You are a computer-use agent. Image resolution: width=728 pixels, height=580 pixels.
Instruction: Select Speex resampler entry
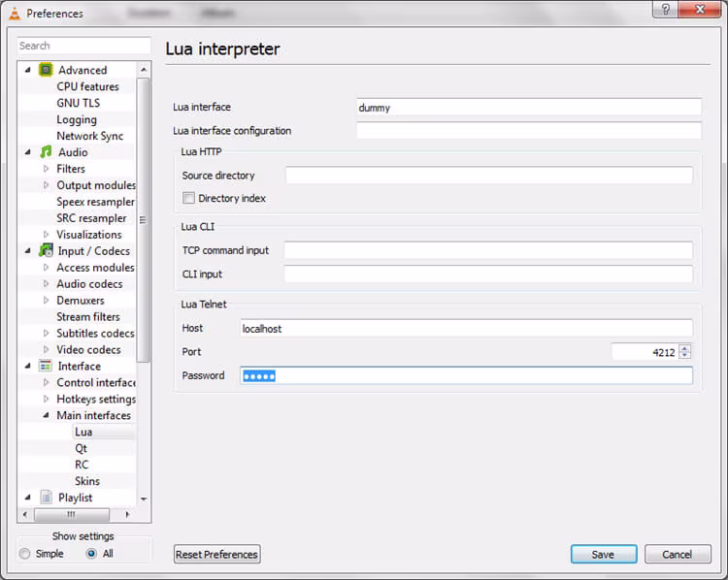coord(95,202)
